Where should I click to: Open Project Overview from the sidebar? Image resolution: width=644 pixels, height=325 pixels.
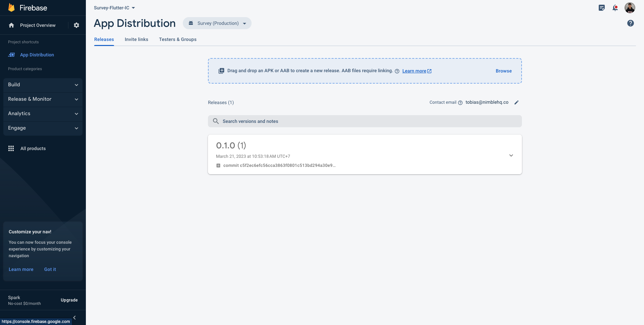(38, 25)
